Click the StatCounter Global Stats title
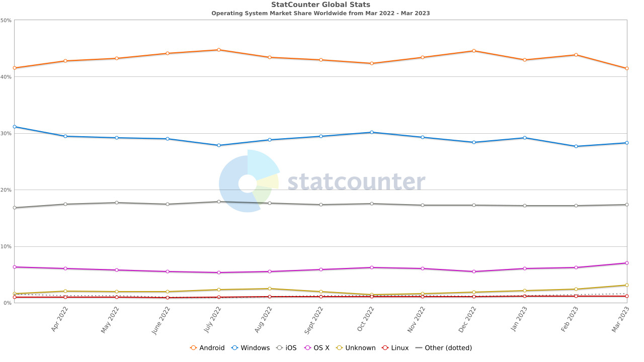Viewport: 644px width, 362px height. click(x=320, y=5)
